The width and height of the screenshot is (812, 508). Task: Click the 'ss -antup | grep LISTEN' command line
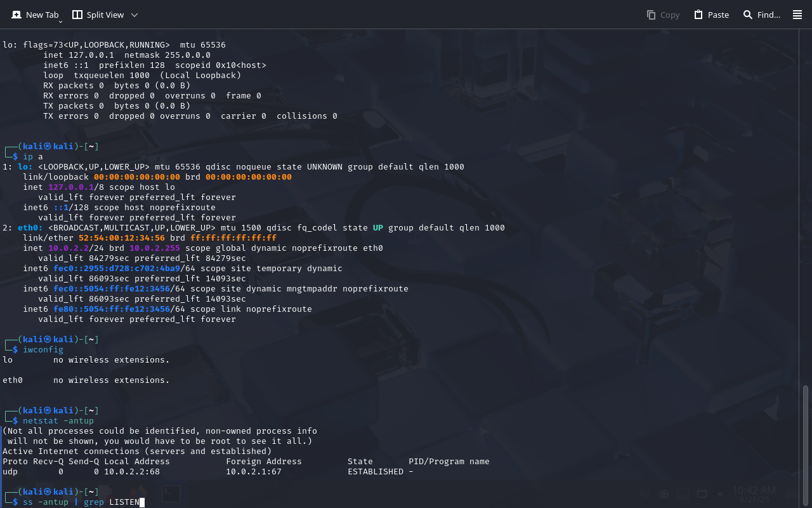[x=81, y=502]
